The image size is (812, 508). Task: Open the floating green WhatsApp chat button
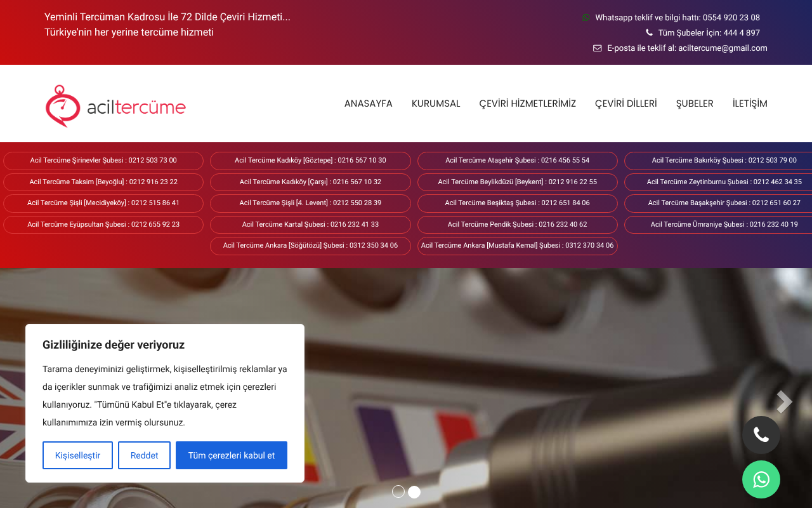click(761, 479)
